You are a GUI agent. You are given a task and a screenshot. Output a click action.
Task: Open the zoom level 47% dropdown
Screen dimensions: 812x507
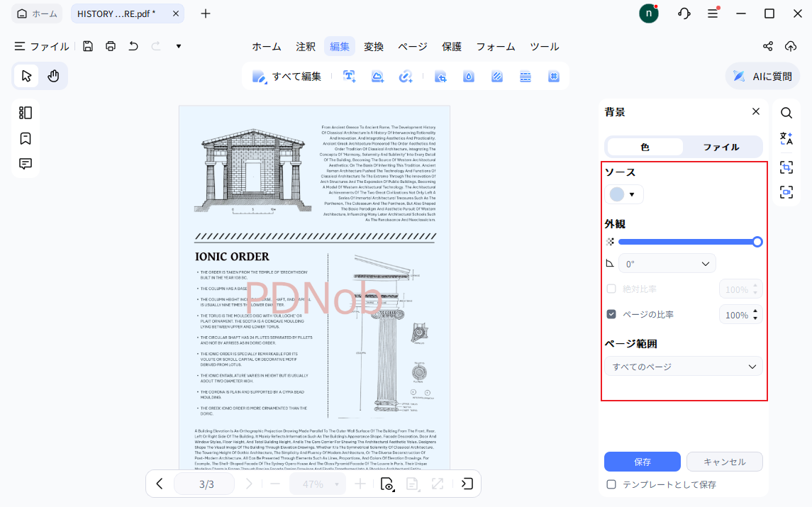[x=318, y=484]
